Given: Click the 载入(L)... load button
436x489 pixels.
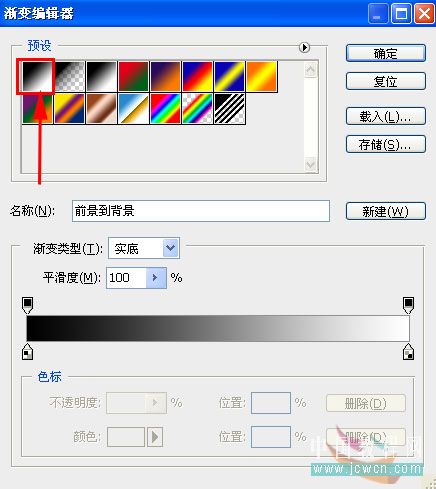Looking at the screenshot, I should [x=386, y=116].
